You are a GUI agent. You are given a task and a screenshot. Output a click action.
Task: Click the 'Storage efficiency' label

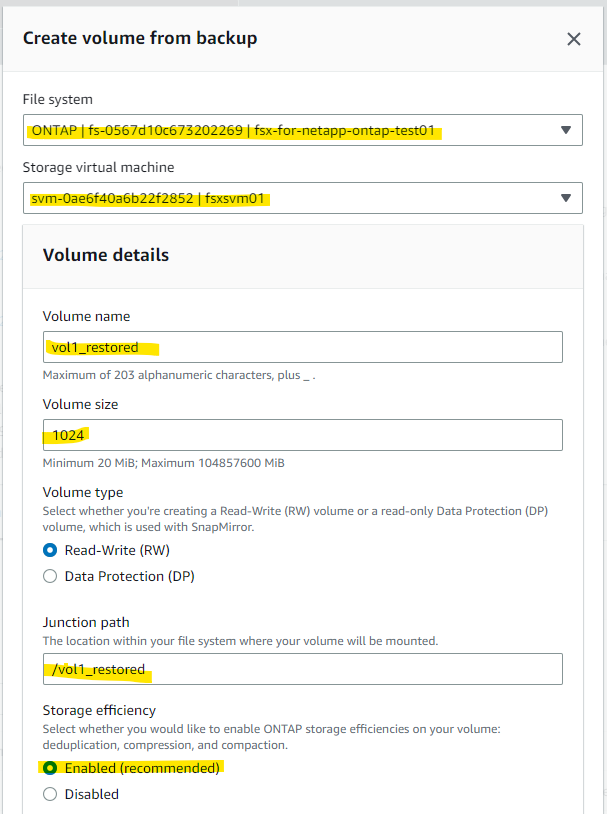coord(99,710)
